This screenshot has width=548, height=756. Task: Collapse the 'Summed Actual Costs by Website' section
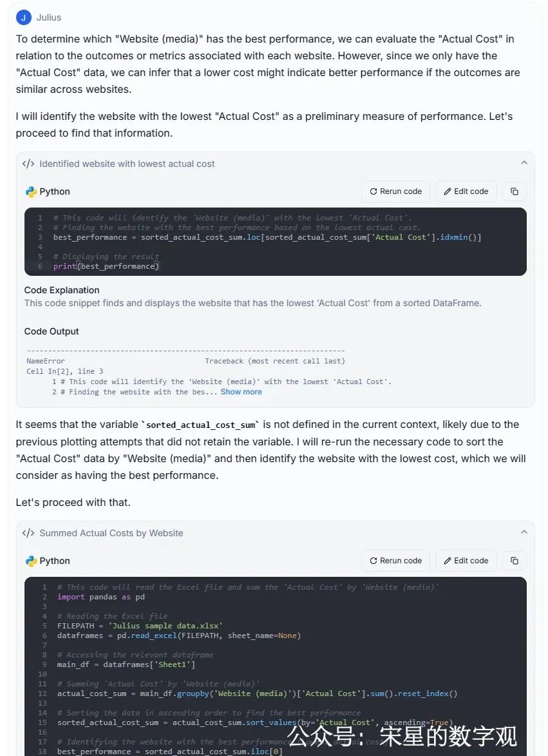point(524,532)
